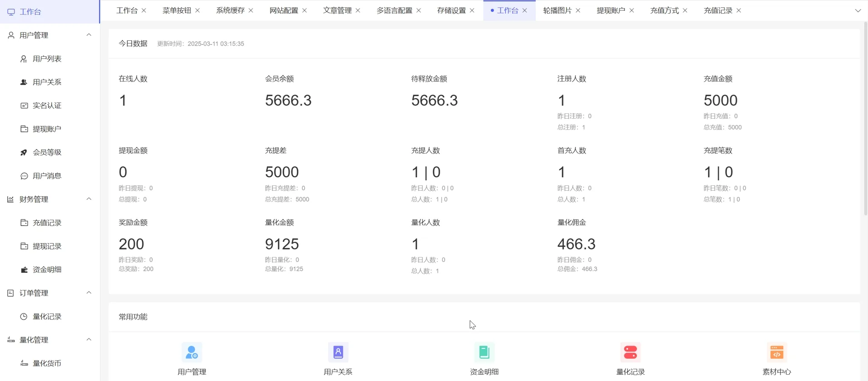
Task: Click the 会员等级 rocket icon in sidebar
Action: (24, 153)
